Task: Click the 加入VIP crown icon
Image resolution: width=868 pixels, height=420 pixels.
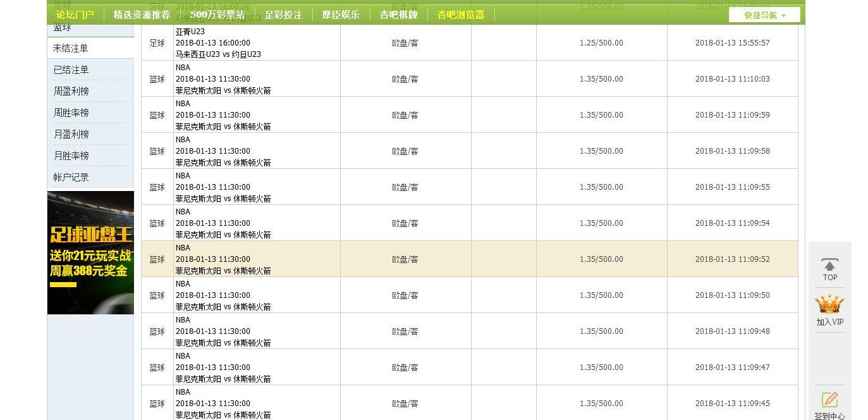Action: click(829, 305)
